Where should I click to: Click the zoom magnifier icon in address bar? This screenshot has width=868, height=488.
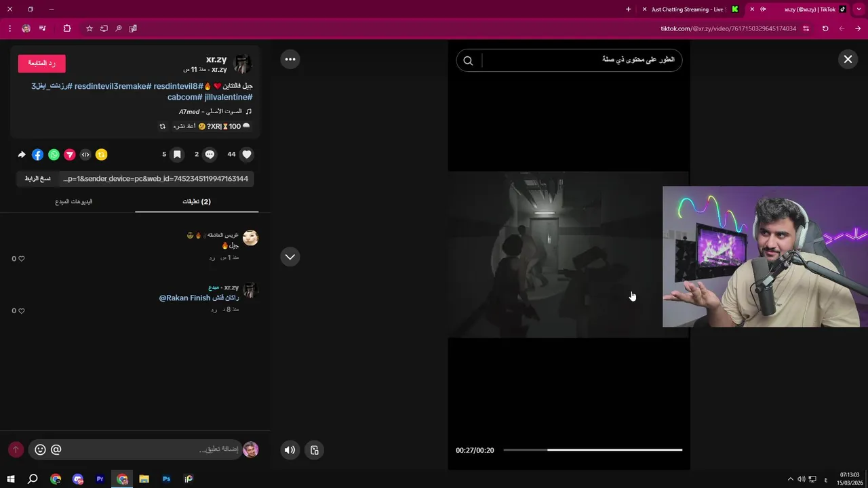[119, 28]
